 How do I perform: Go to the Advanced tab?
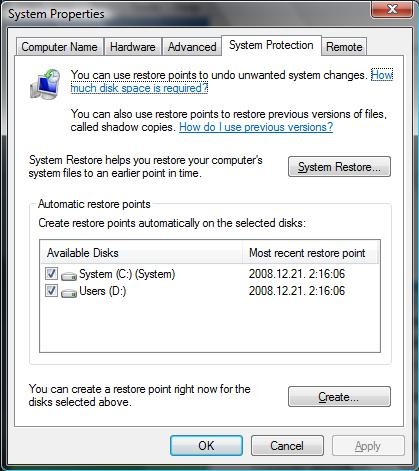pyautogui.click(x=192, y=47)
